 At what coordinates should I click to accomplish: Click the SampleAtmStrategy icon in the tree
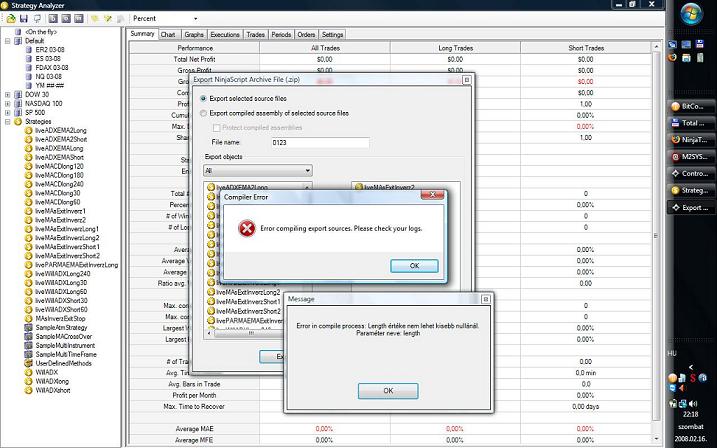pos(28,328)
